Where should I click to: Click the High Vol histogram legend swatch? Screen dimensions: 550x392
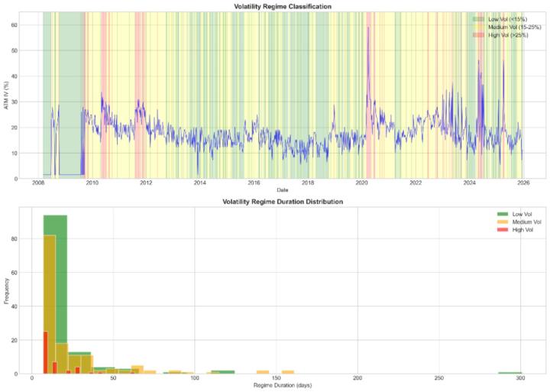pos(503,229)
